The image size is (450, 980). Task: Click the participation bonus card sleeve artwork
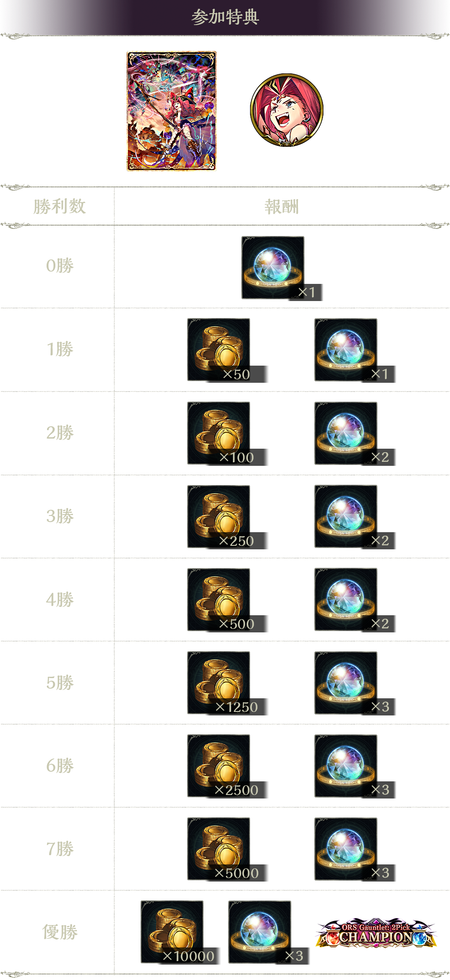172,111
